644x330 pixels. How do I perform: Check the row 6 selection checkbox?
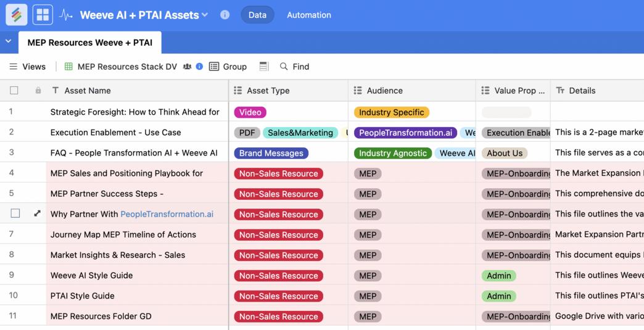[15, 213]
